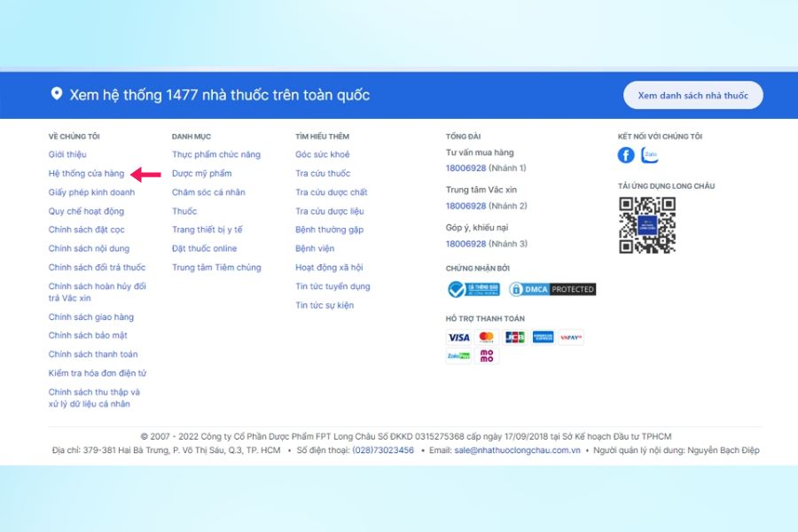This screenshot has height=532, width=798.
Task: Select the MoMo payment icon
Action: tap(489, 356)
